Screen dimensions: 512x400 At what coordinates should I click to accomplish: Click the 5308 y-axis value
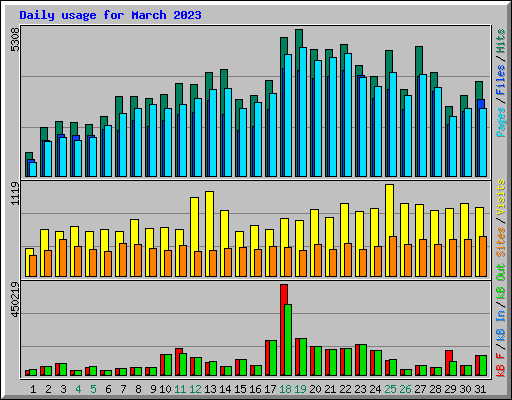pyautogui.click(x=15, y=40)
